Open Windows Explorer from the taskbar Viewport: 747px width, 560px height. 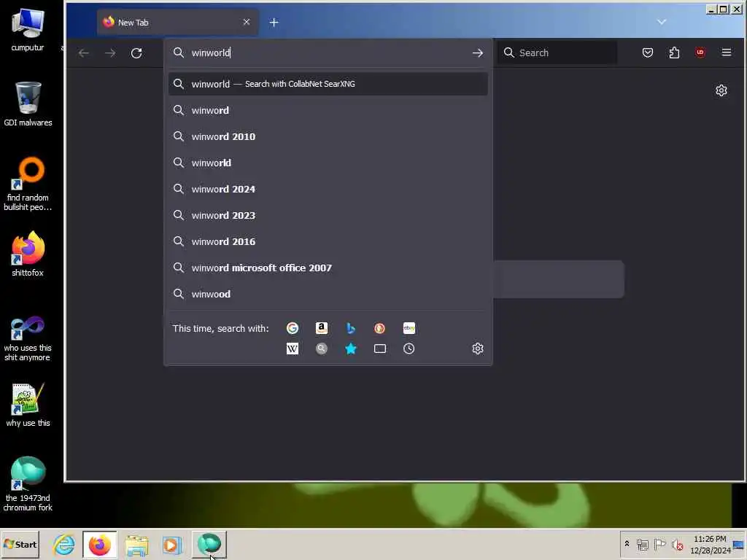pos(136,544)
